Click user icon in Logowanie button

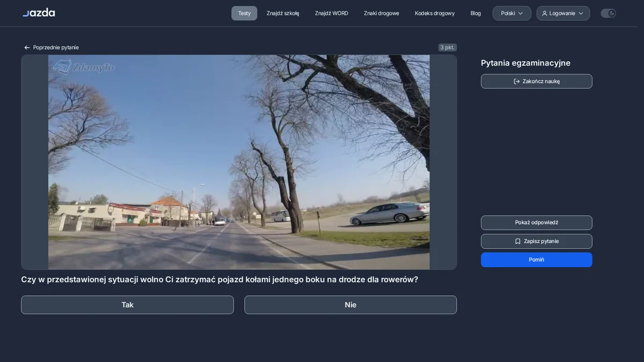pos(545,13)
